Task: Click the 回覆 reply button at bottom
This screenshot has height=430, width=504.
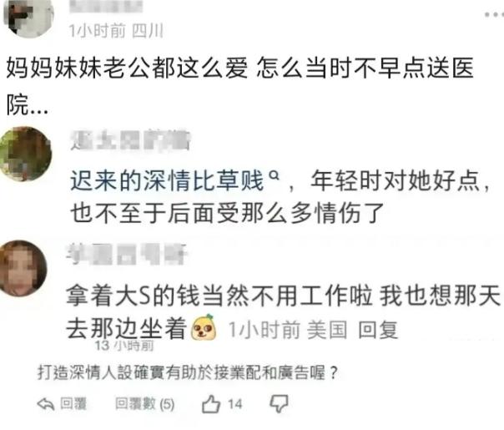Action: pyautogui.click(x=73, y=403)
